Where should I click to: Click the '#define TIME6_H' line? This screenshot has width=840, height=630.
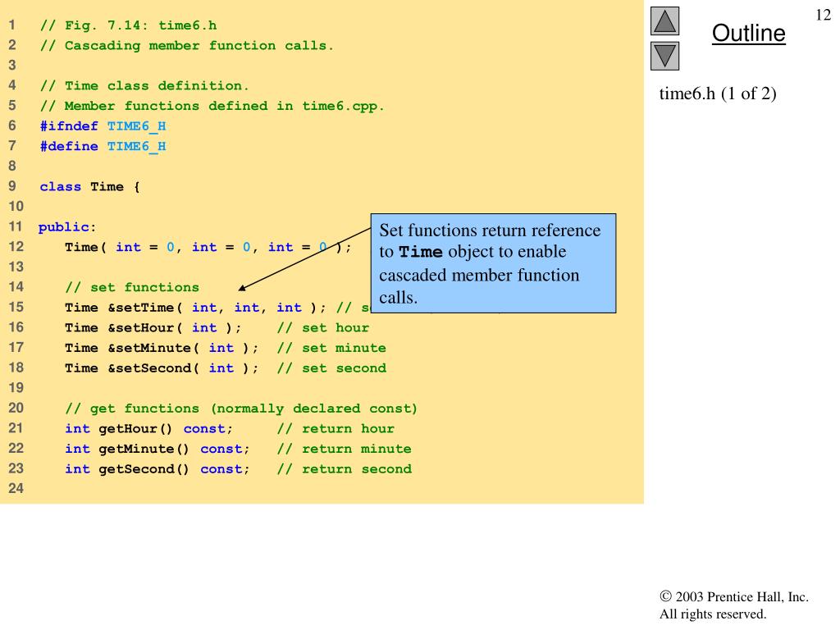(103, 146)
